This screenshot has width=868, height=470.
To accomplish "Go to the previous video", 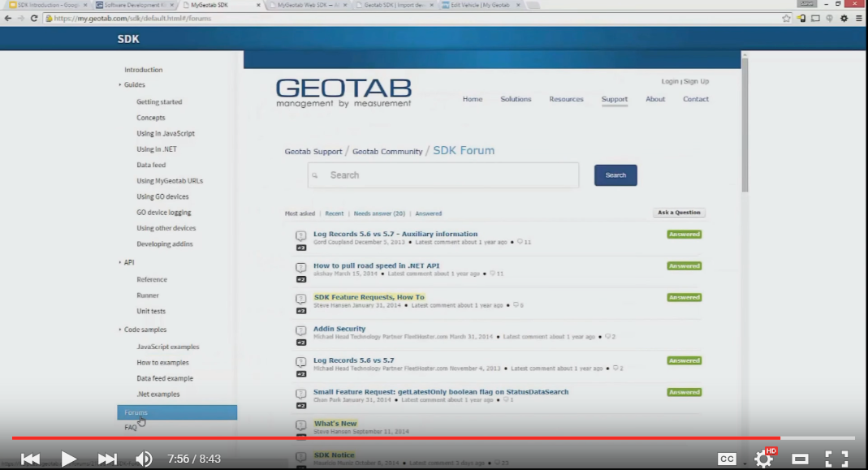I will pos(31,459).
